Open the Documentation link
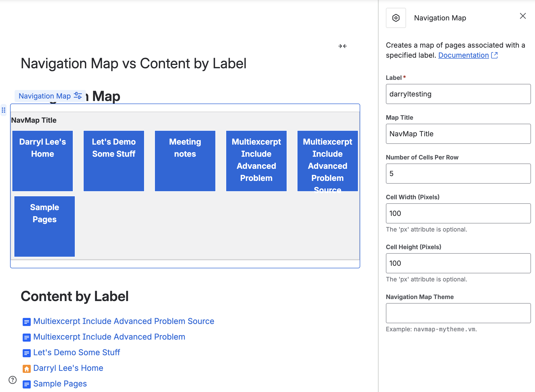Viewport: 535px width, 392px height. 463,55
